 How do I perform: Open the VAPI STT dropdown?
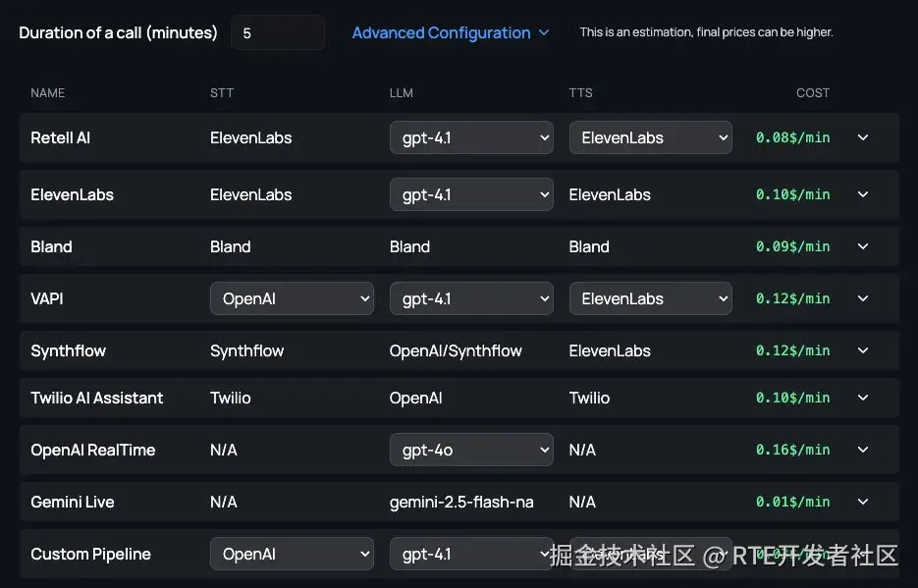coord(292,298)
